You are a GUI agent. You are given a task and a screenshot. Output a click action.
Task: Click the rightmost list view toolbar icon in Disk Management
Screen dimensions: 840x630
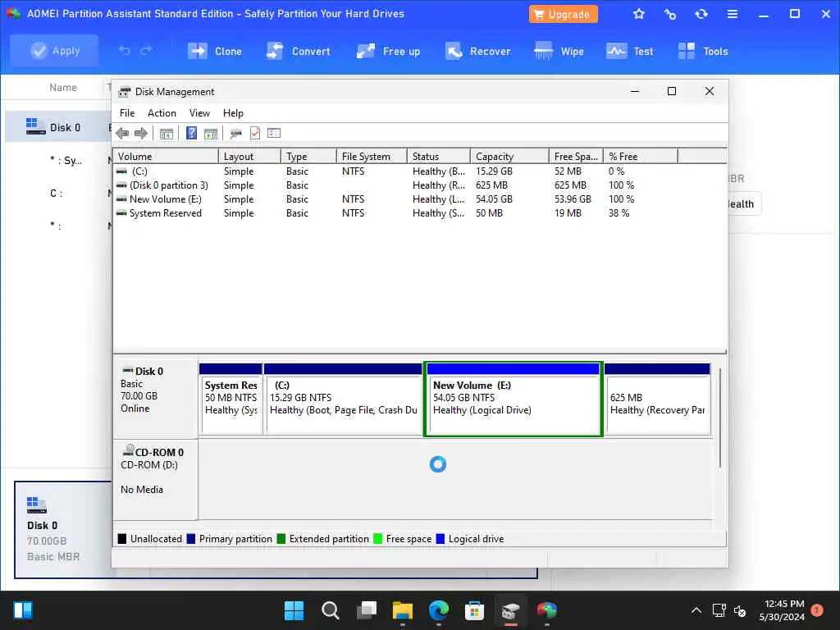(274, 133)
